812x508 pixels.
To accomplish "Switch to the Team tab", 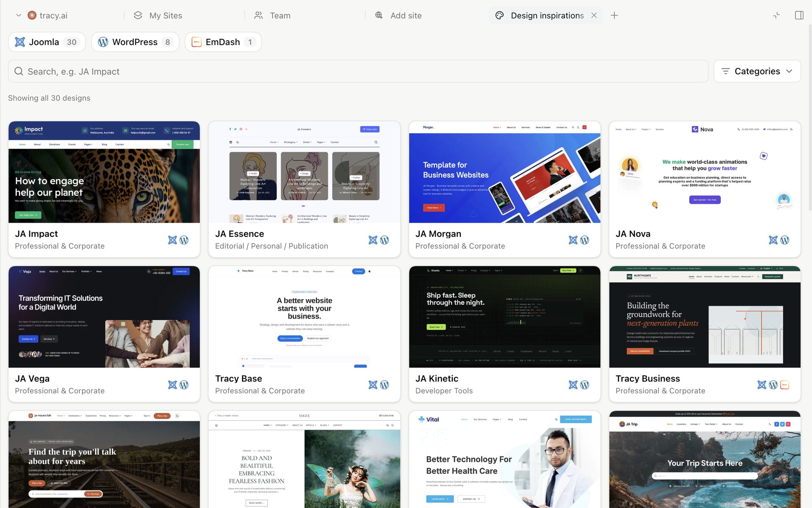I will [x=272, y=15].
